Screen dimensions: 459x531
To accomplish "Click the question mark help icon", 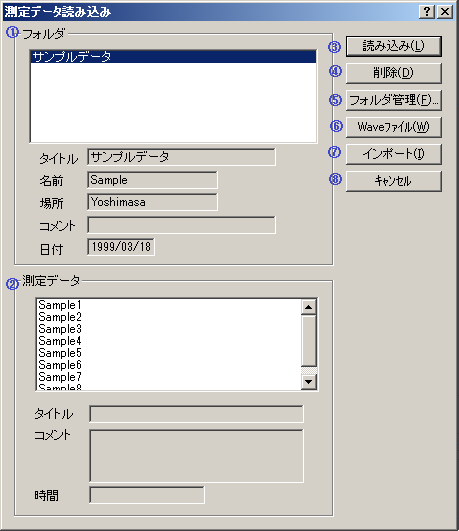I will point(427,12).
